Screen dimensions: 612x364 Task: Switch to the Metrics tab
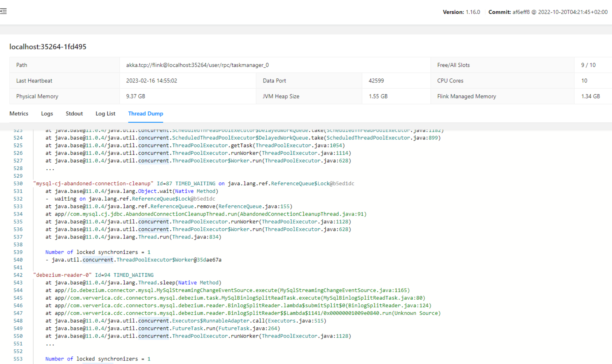(19, 113)
